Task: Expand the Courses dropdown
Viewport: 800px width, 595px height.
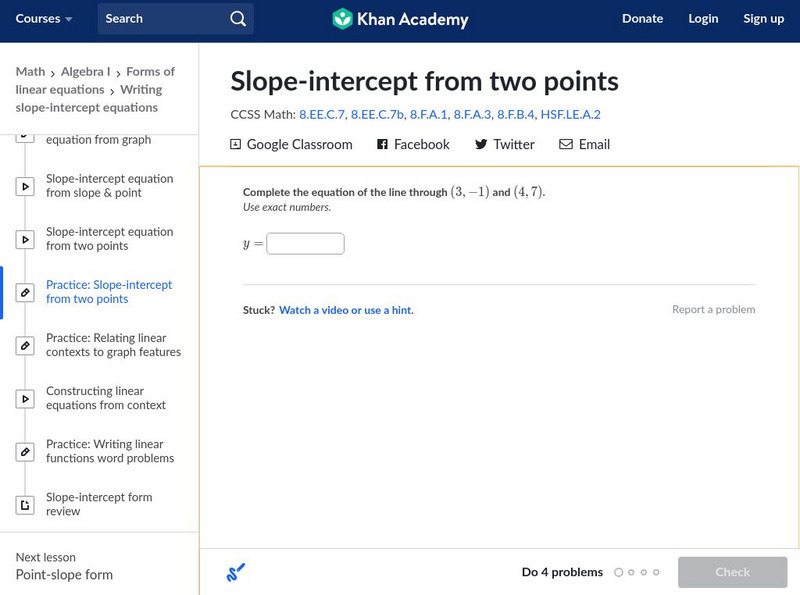Action: pos(44,19)
